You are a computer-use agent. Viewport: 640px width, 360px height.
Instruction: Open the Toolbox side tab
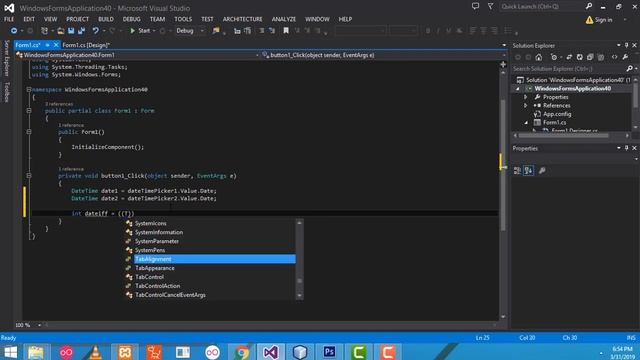7,91
